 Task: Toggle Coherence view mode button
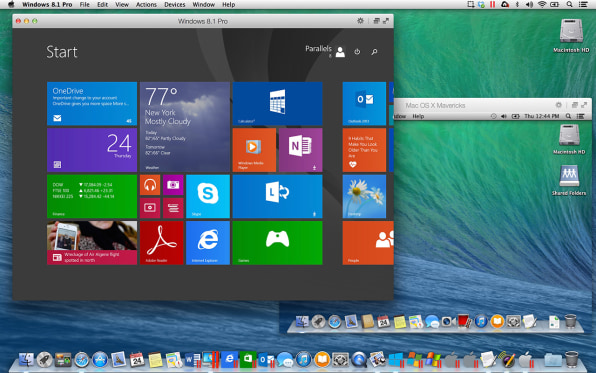[x=376, y=21]
